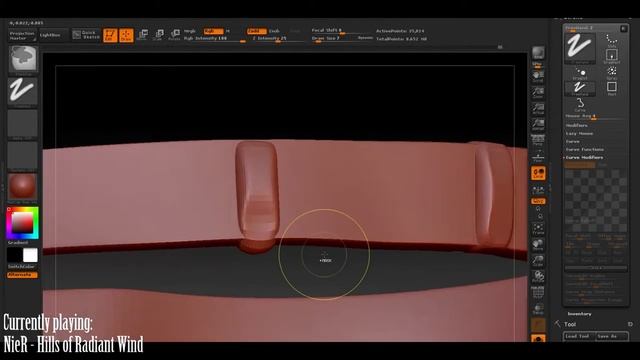The image size is (640, 360).
Task: Enable the Mrgb channel button
Action: 190,31
